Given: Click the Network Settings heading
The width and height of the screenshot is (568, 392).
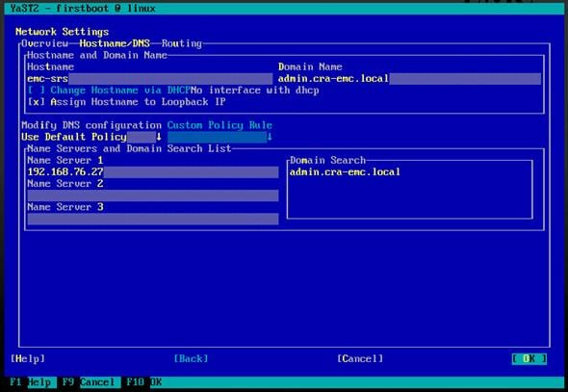Looking at the screenshot, I should (x=62, y=32).
